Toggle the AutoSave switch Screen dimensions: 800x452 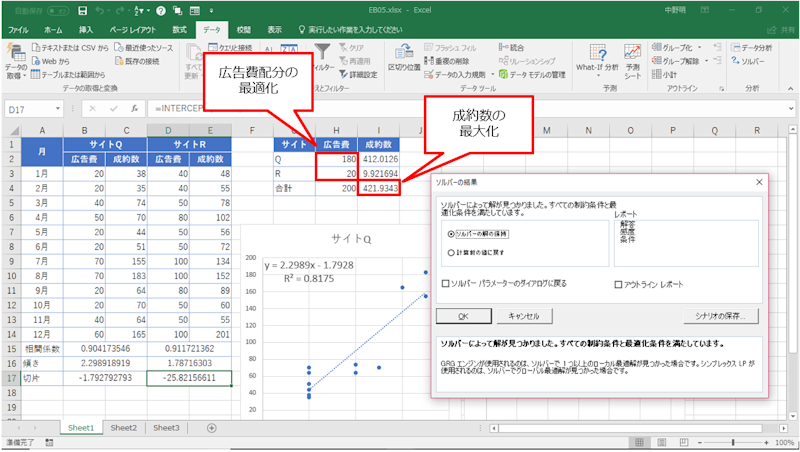(58, 10)
